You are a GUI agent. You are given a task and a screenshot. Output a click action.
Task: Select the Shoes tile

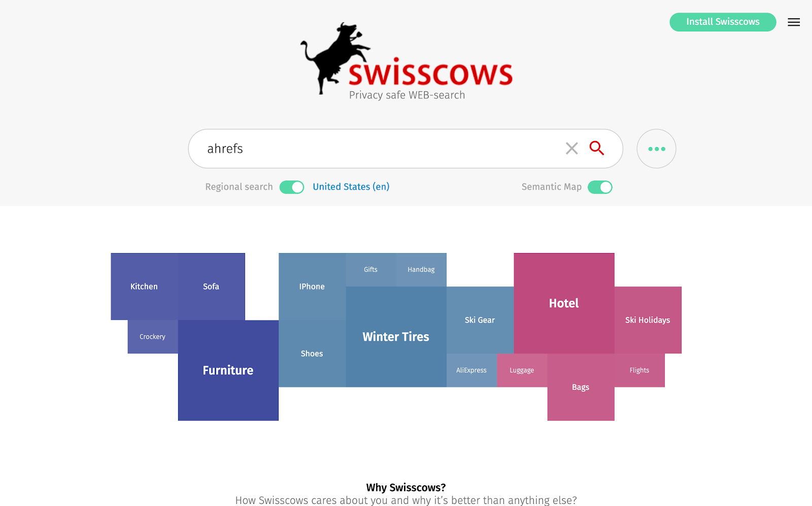click(312, 353)
